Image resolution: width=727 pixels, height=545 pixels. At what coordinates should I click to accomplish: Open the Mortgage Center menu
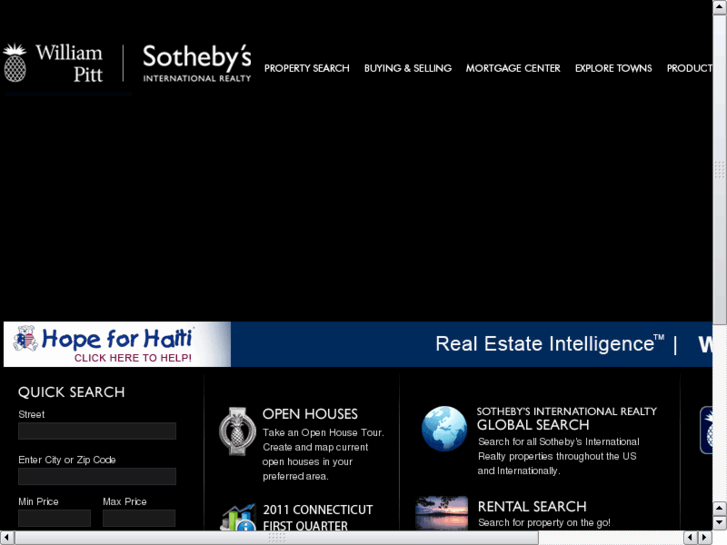pyautogui.click(x=513, y=68)
